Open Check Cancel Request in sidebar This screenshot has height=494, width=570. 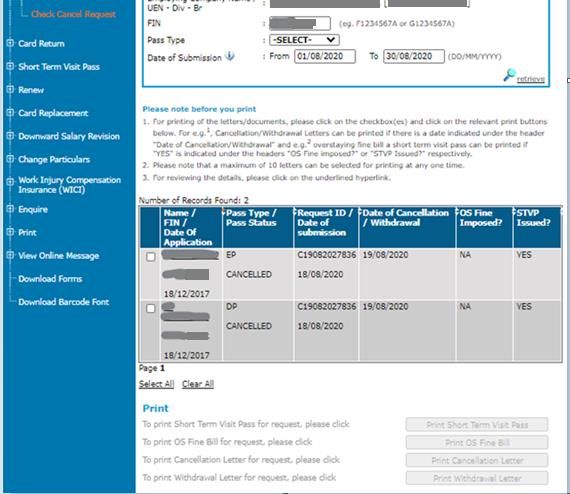(73, 14)
